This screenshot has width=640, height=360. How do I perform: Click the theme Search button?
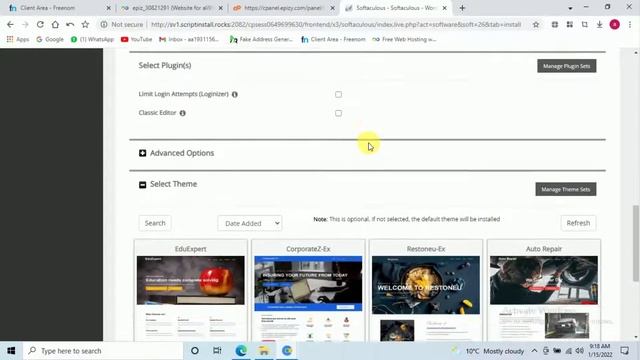pos(155,223)
